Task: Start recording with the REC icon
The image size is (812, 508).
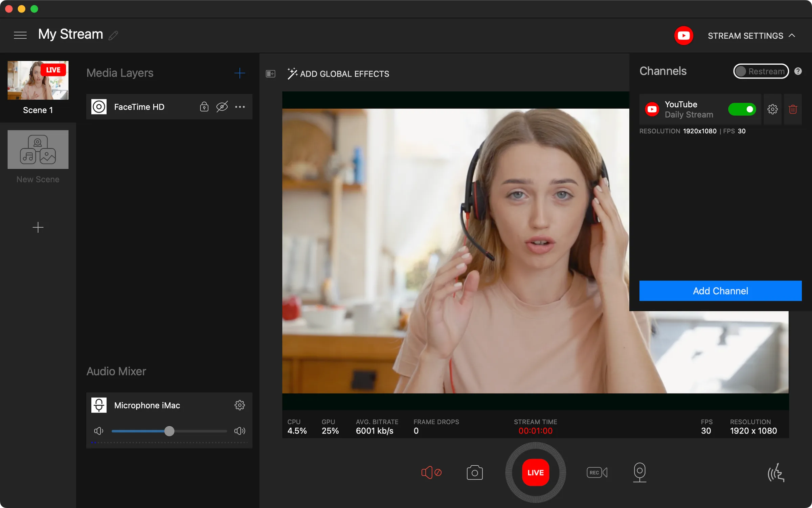Action: coord(597,472)
